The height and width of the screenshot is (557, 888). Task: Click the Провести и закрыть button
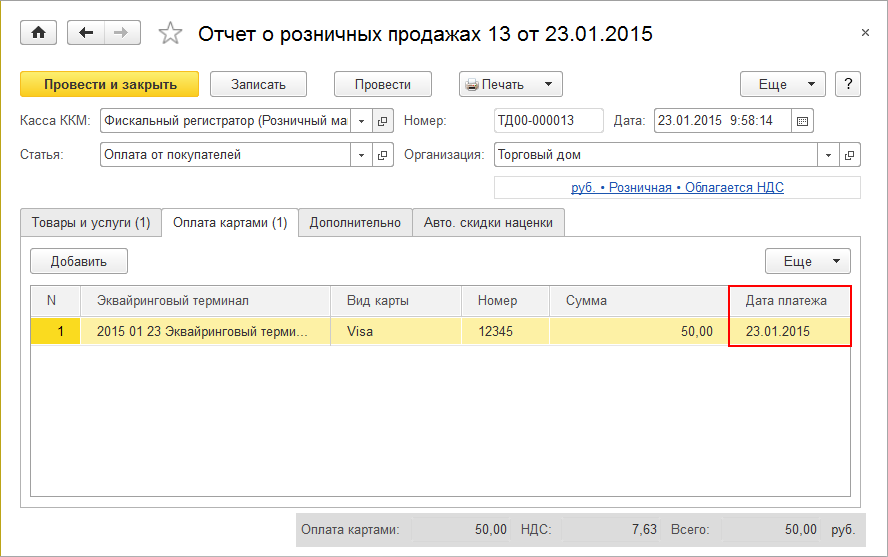coord(110,84)
